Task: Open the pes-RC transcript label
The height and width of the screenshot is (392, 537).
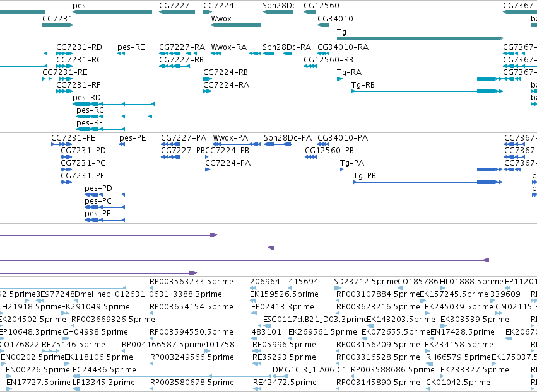Action: (90, 110)
